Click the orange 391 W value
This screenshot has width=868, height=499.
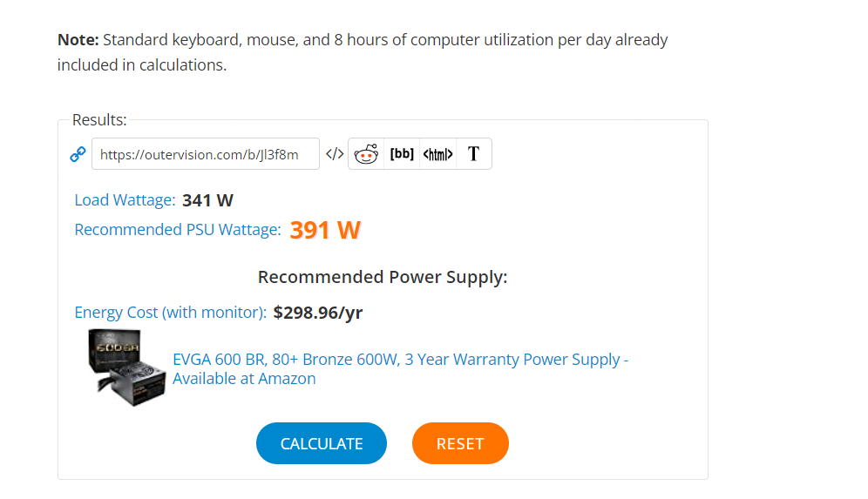325,230
